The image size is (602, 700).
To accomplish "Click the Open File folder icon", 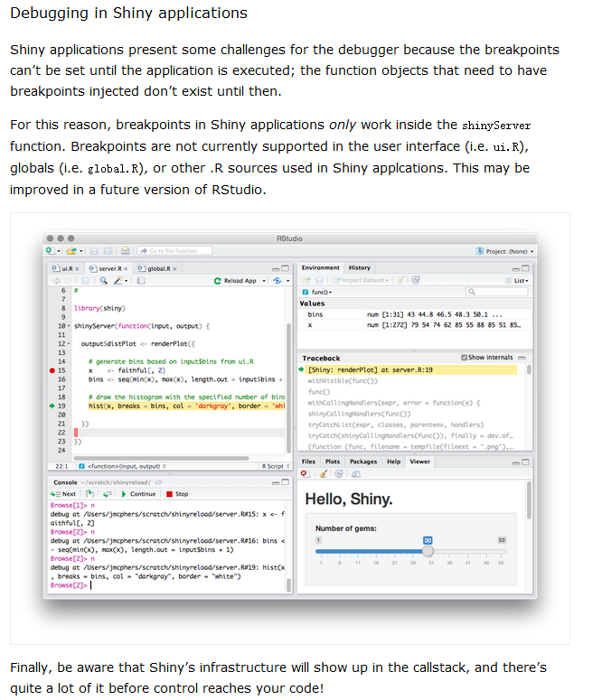I will click(71, 251).
